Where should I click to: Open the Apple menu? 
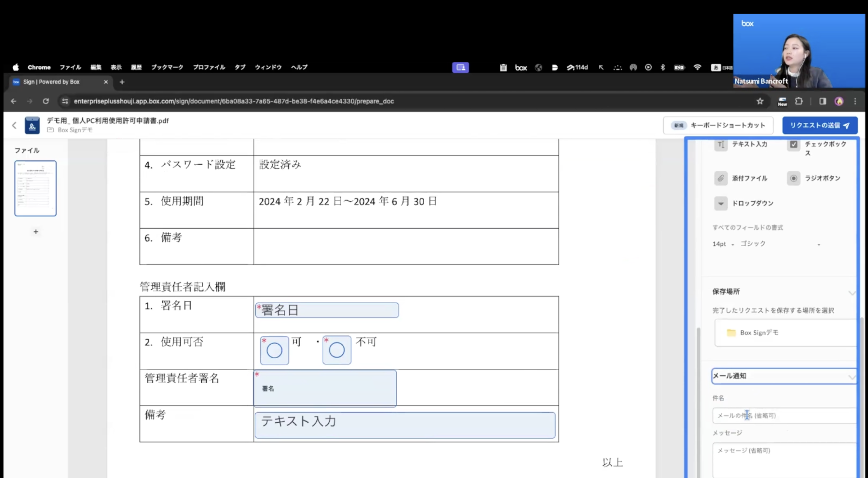(x=15, y=67)
